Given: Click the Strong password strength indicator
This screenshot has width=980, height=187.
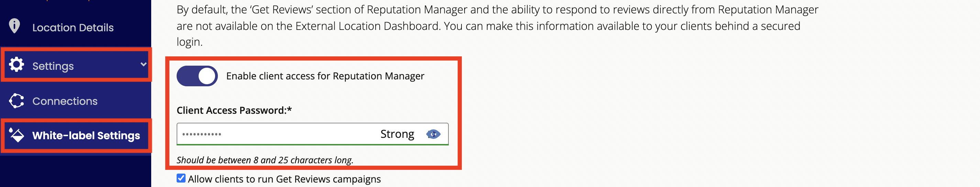Looking at the screenshot, I should [x=397, y=134].
